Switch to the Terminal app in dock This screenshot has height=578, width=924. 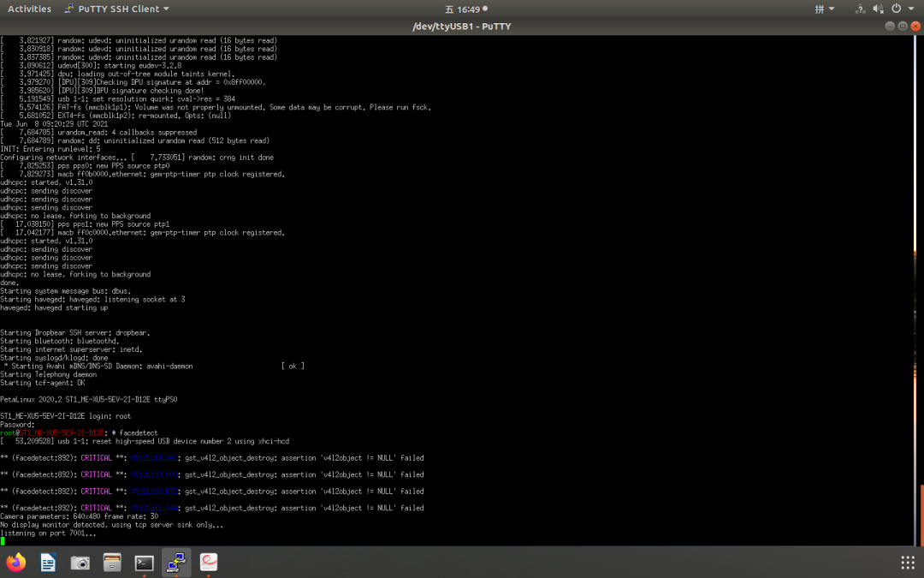(145, 563)
